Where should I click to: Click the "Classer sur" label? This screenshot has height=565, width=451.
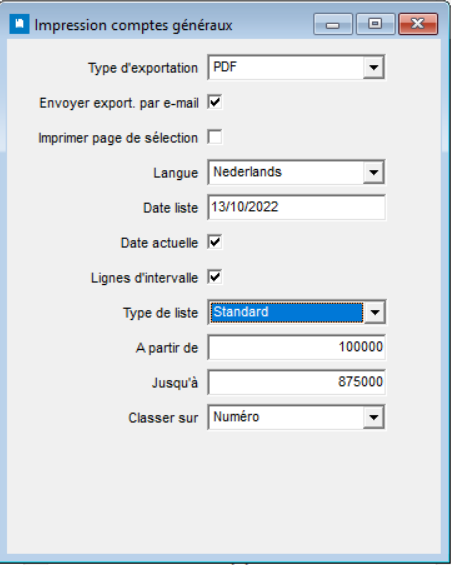click(x=163, y=418)
